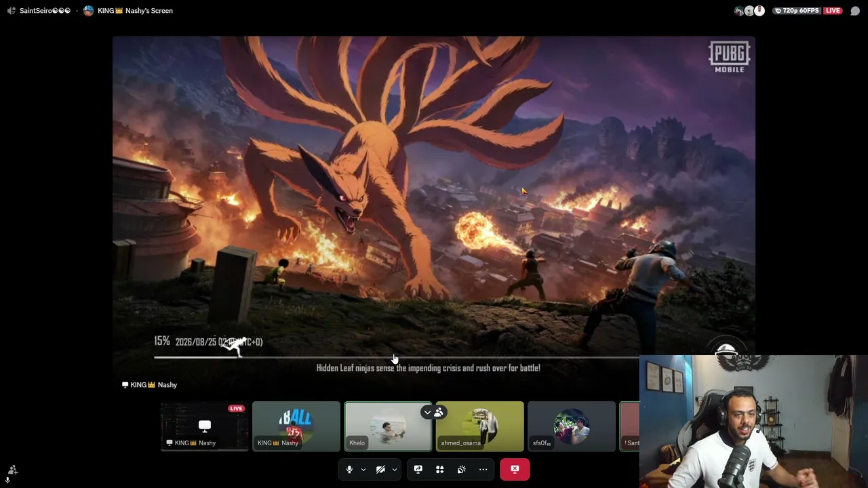This screenshot has height=488, width=868.
Task: Select the sfs0f participant tile
Action: [x=572, y=426]
